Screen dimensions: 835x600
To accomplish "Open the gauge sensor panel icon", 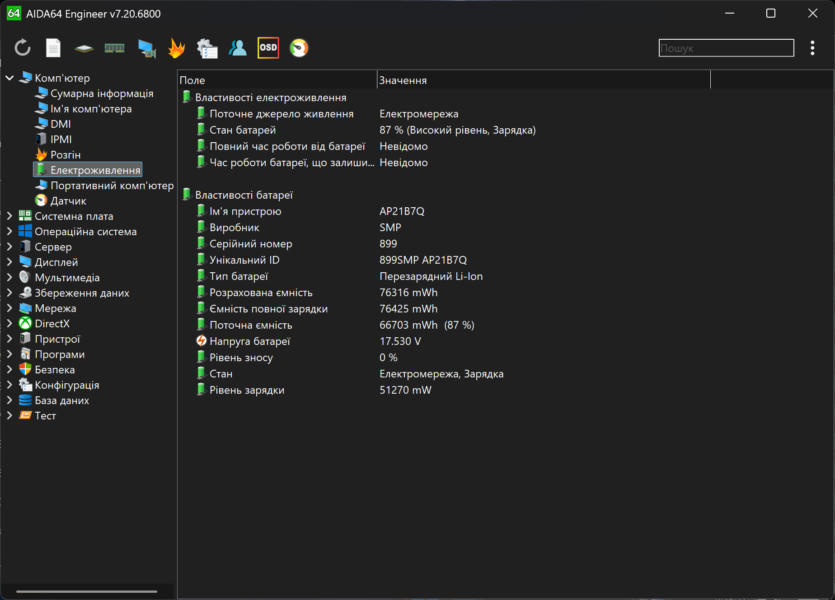I will 299,48.
